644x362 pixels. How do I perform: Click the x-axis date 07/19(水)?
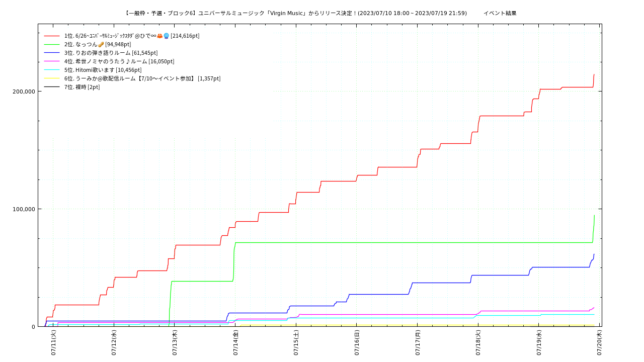pos(539,343)
